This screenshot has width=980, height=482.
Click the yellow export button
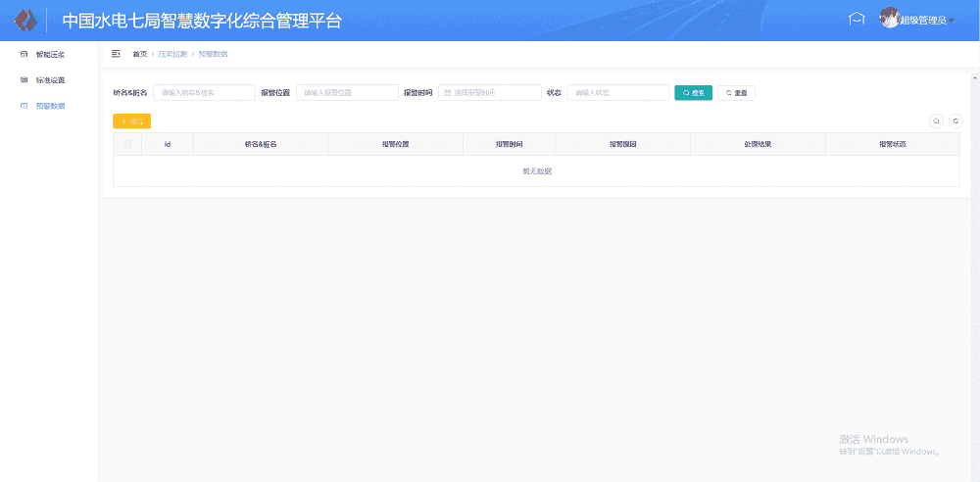pos(131,121)
